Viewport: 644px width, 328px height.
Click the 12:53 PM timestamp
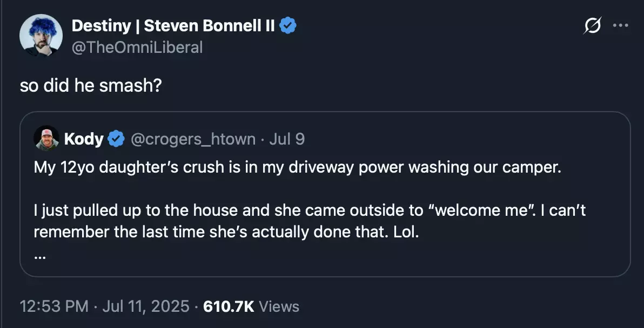point(54,306)
